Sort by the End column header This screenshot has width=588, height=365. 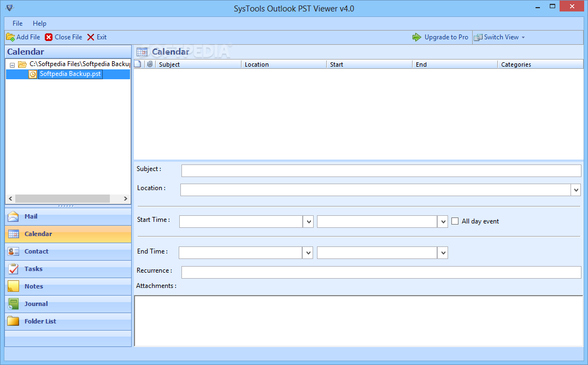coord(455,64)
